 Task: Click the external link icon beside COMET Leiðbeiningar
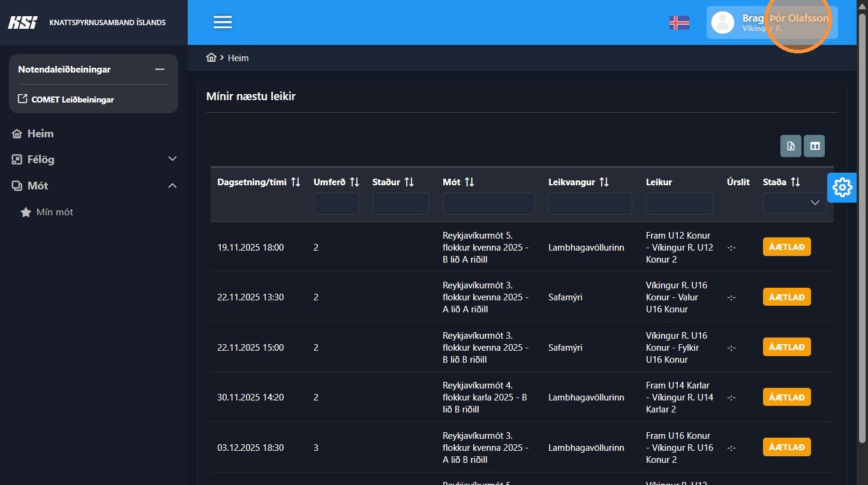[x=23, y=99]
